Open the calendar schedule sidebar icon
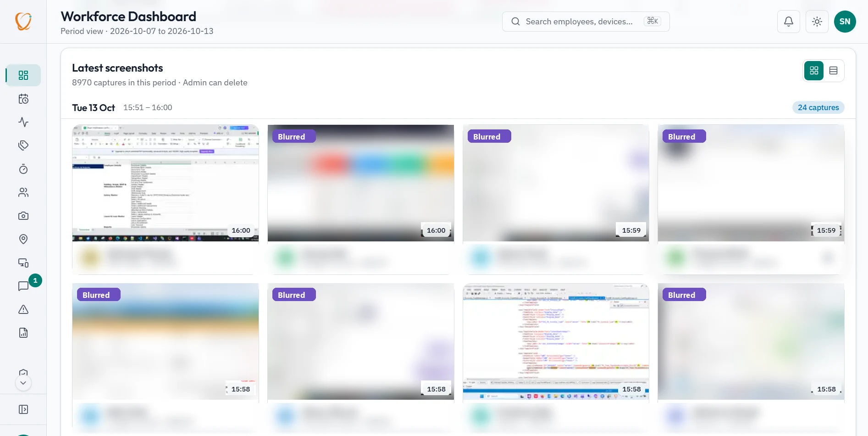The image size is (868, 436). pos(23,99)
